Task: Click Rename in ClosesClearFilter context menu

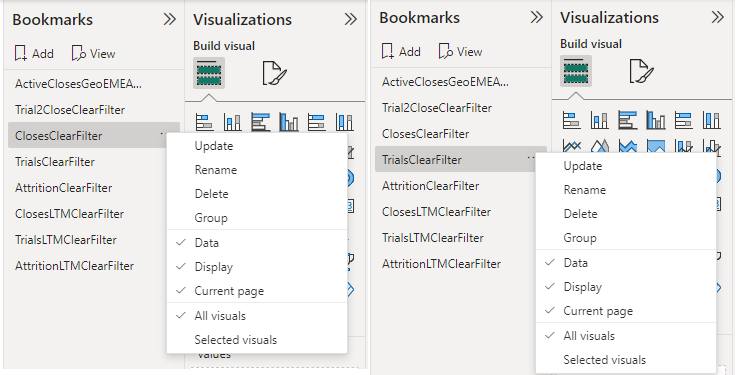Action: [x=257, y=170]
